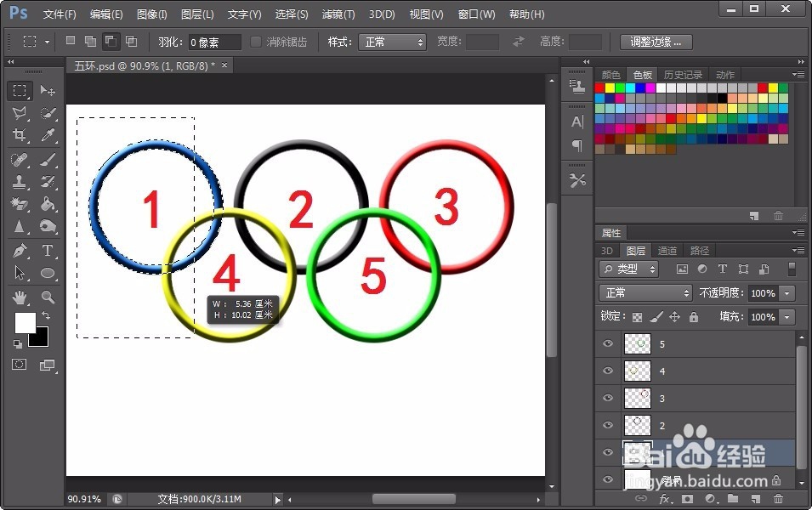Select the Move tool
The image size is (812, 510).
click(48, 91)
